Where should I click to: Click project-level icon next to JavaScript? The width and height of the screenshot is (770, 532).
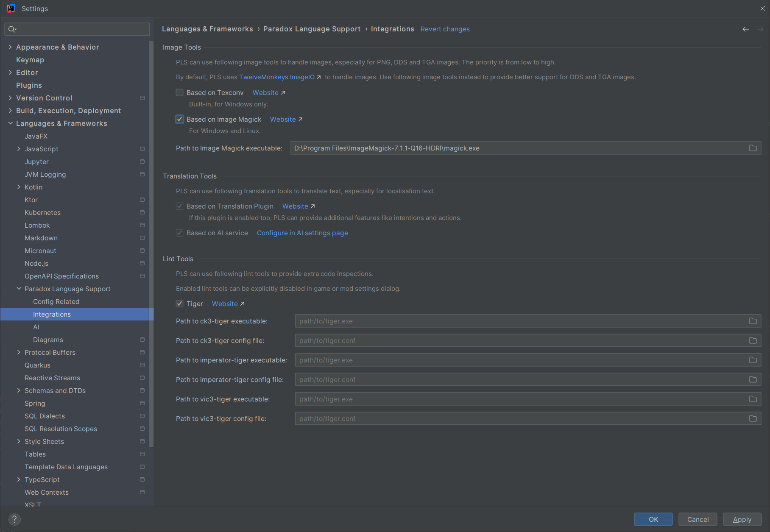pos(142,149)
